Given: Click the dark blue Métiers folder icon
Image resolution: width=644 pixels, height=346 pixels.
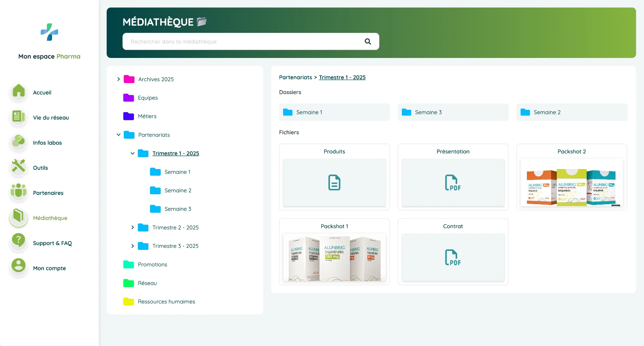Looking at the screenshot, I should point(129,116).
